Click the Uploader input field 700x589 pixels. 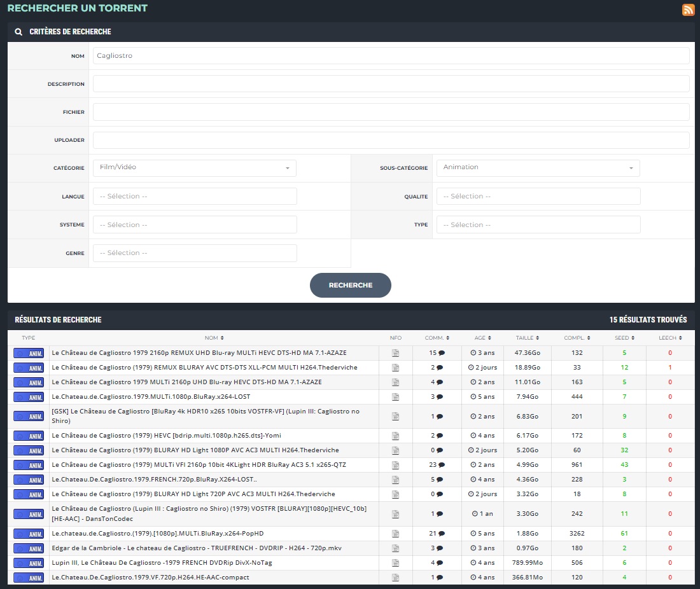pyautogui.click(x=391, y=140)
